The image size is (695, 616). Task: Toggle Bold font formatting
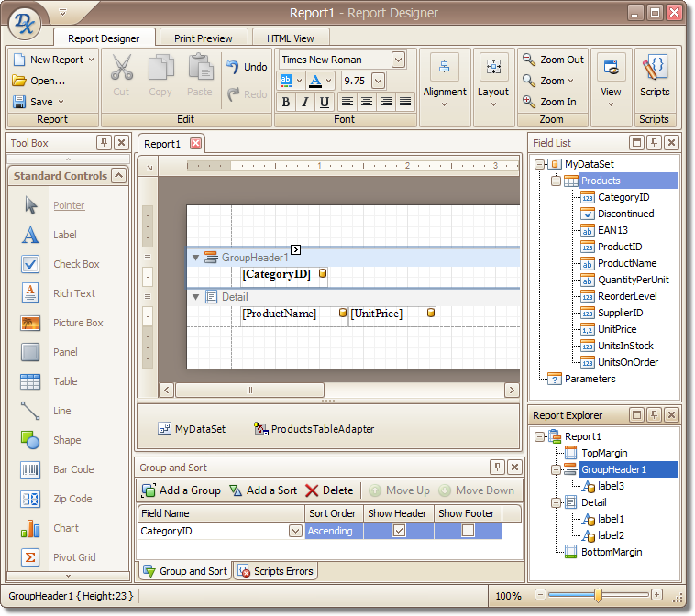click(x=286, y=102)
